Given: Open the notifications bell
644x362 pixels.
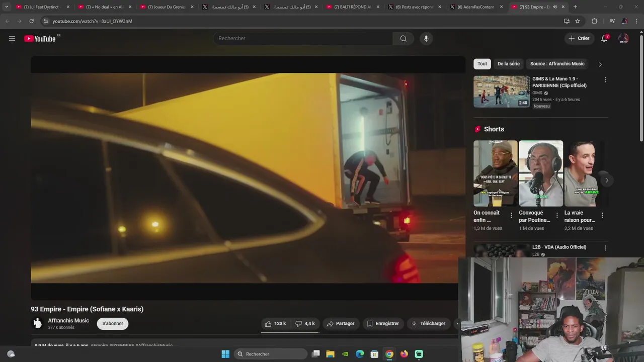Looking at the screenshot, I should point(604,38).
